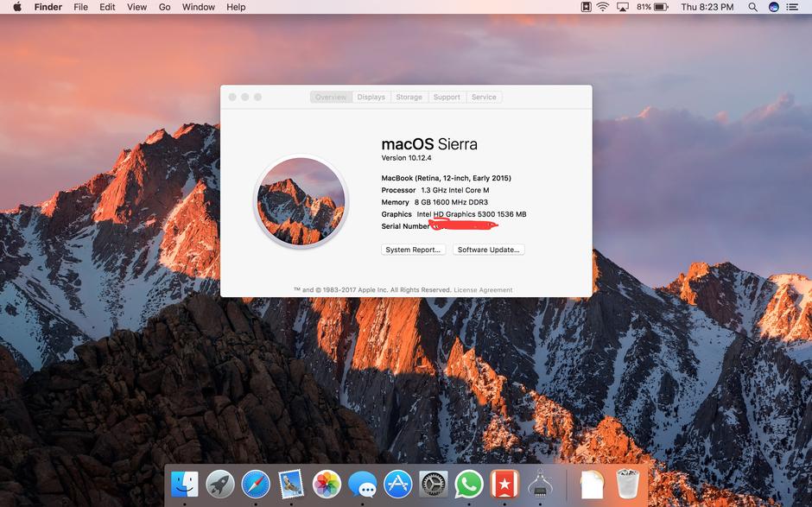Open the Help menu

tap(236, 7)
